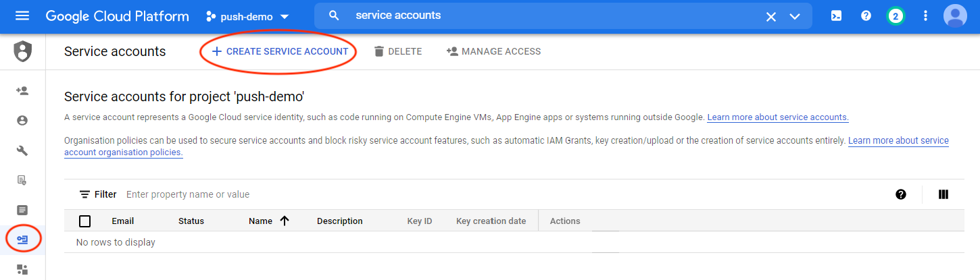Viewport: 980px width, 280px height.
Task: Expand the search options chevron
Action: (795, 16)
